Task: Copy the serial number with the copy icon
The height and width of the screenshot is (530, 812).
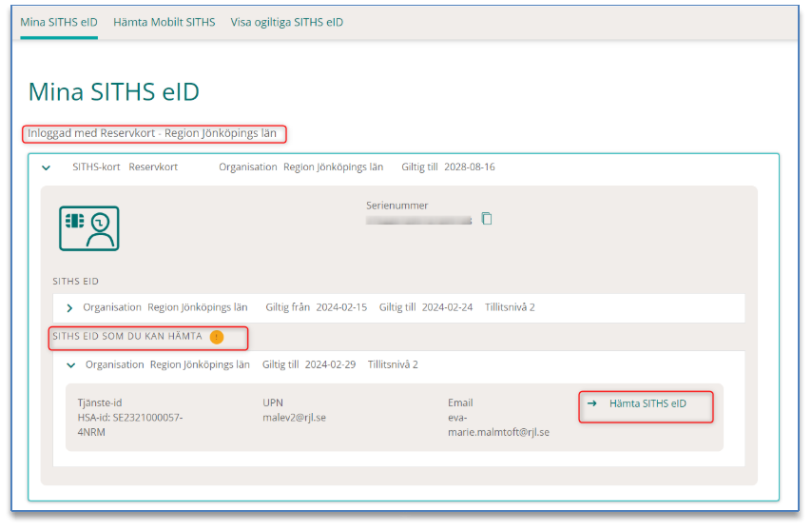Action: (x=487, y=219)
